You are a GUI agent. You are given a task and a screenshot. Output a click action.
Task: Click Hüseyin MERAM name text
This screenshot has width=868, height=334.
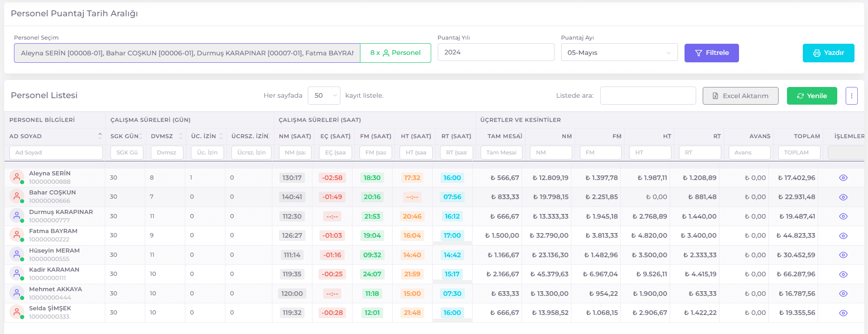(x=54, y=250)
